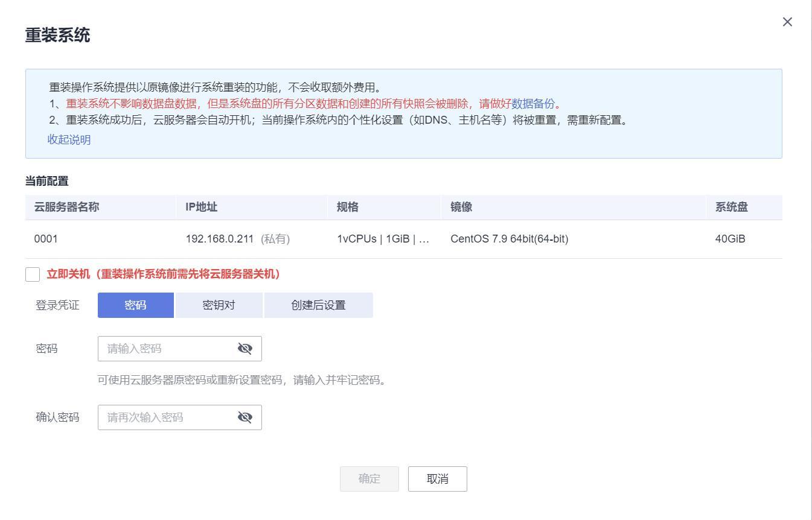Screen dimensions: 812x520
Task: Click the CentOS 7.9 64bit image cell
Action: 509,239
